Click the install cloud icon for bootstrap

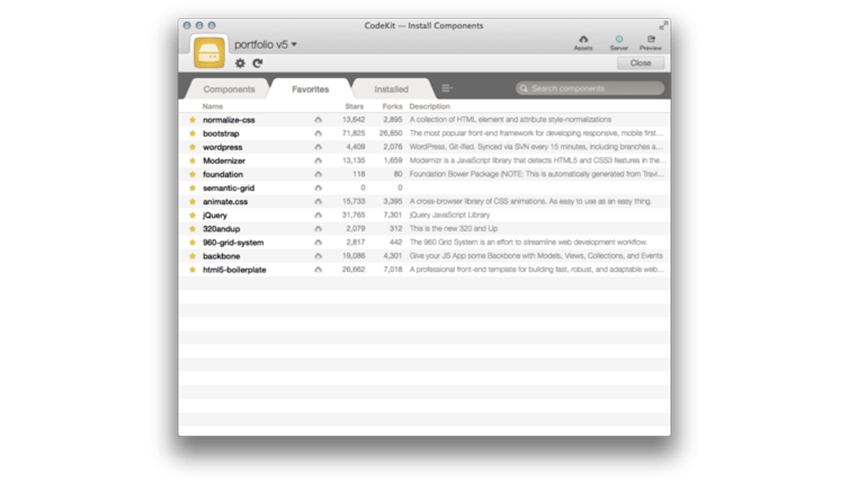(318, 133)
